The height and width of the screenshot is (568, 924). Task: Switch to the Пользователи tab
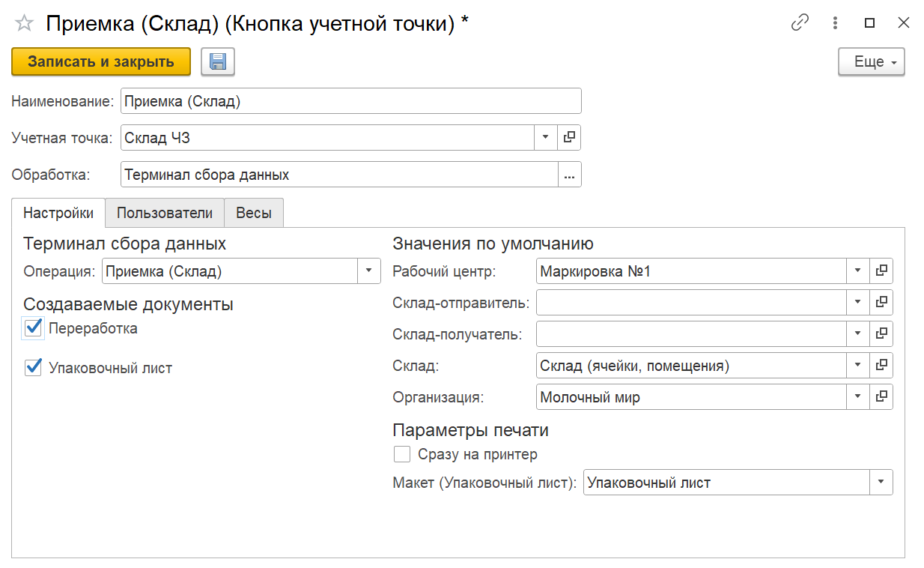click(165, 213)
